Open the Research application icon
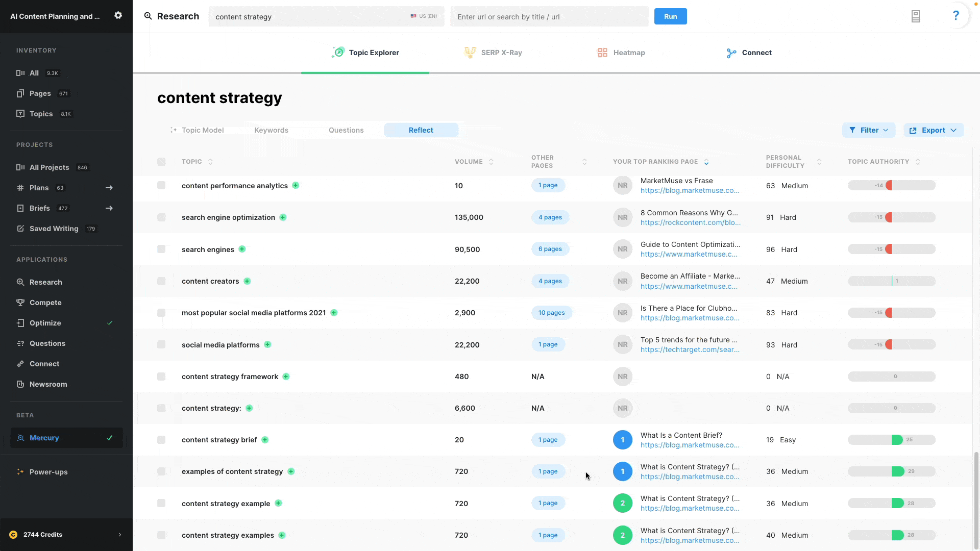The height and width of the screenshot is (551, 980). (19, 282)
